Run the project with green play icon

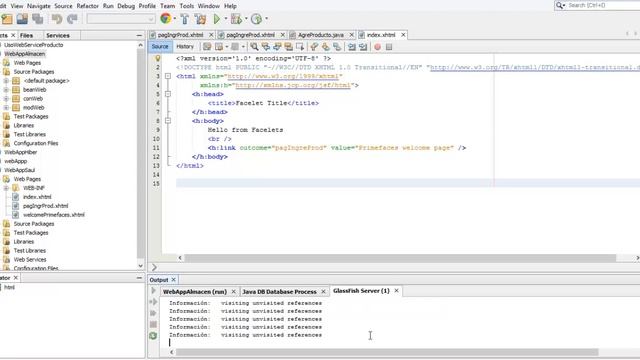pos(217,19)
